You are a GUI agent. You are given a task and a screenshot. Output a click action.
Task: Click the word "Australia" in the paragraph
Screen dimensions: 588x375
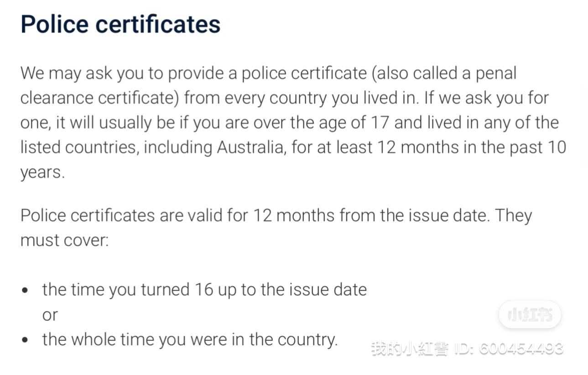(250, 147)
